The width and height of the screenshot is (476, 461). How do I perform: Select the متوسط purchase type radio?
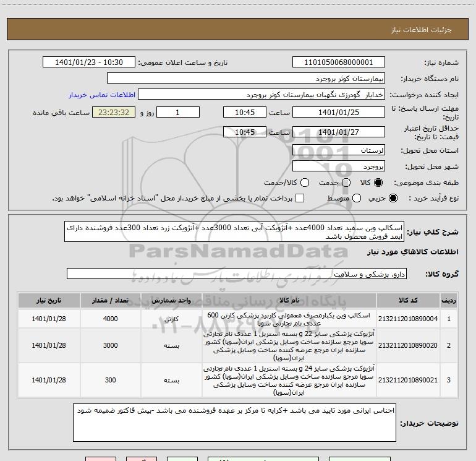click(x=357, y=198)
